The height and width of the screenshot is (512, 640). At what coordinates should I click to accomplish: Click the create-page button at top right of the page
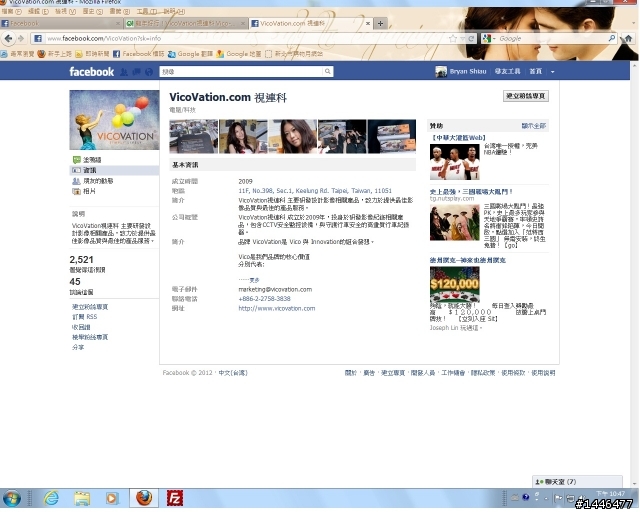[x=526, y=96]
